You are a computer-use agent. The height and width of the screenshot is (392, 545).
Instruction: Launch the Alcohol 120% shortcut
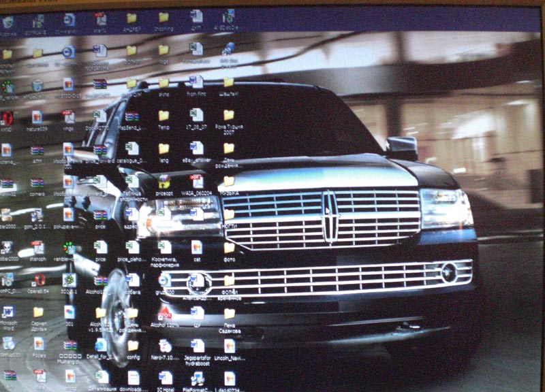(x=165, y=313)
